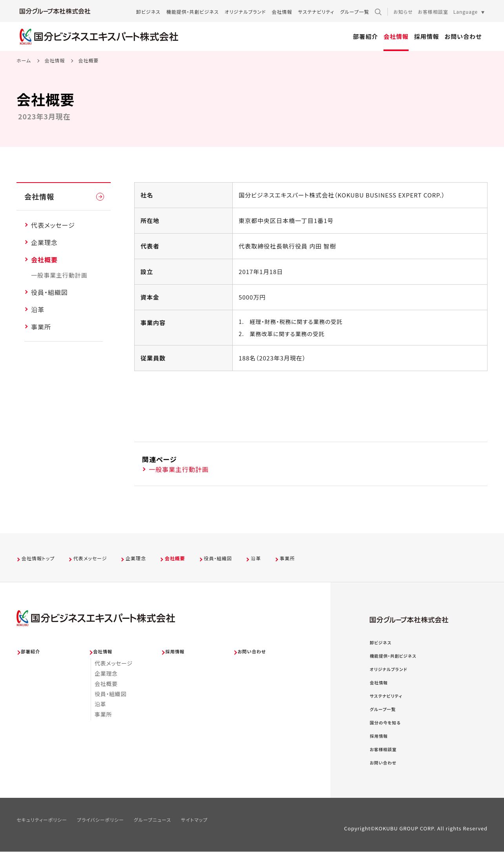Image resolution: width=504 pixels, height=852 pixels.
Task: Click the 2017年1月18日 establishment date cell
Action: pyautogui.click(x=360, y=272)
